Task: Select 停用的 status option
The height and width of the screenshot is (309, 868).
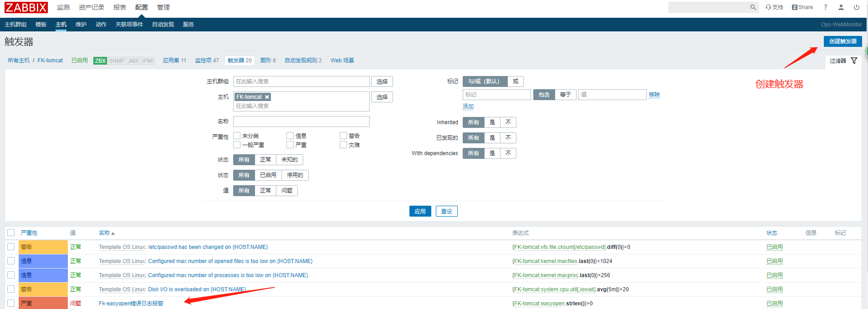Action: (295, 175)
